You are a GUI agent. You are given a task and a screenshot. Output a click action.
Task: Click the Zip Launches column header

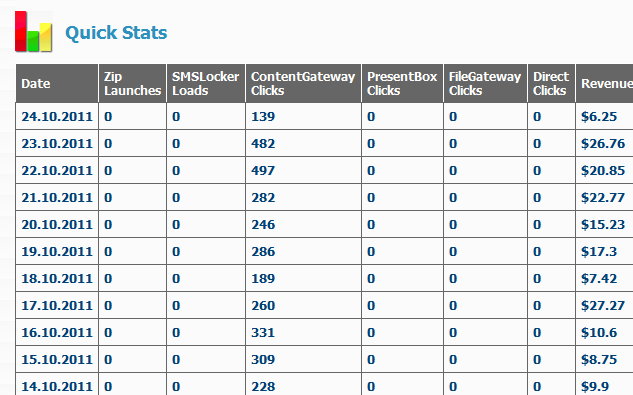point(132,83)
